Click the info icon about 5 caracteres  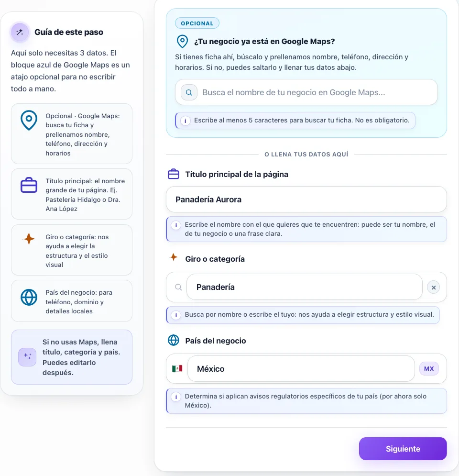[186, 121]
